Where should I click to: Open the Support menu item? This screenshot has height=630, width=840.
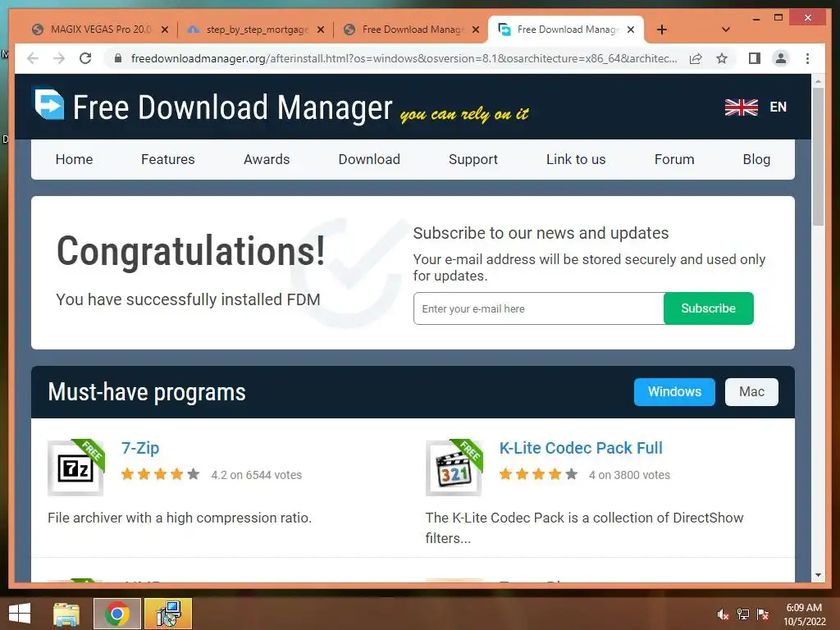473,159
